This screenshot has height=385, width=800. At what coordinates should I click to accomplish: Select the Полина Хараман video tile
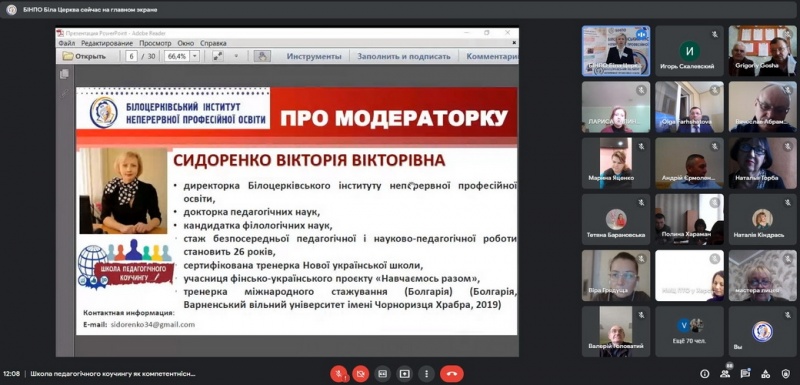coord(689,219)
